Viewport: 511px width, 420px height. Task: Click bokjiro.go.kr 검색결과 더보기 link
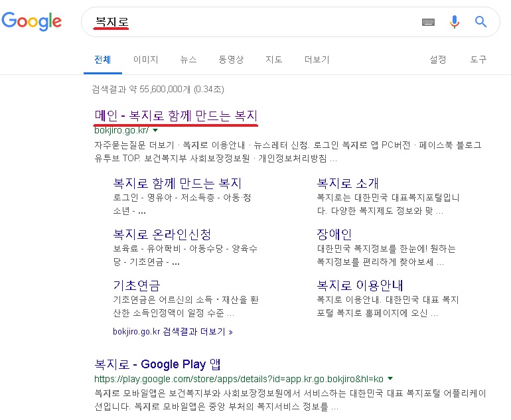pos(173,332)
